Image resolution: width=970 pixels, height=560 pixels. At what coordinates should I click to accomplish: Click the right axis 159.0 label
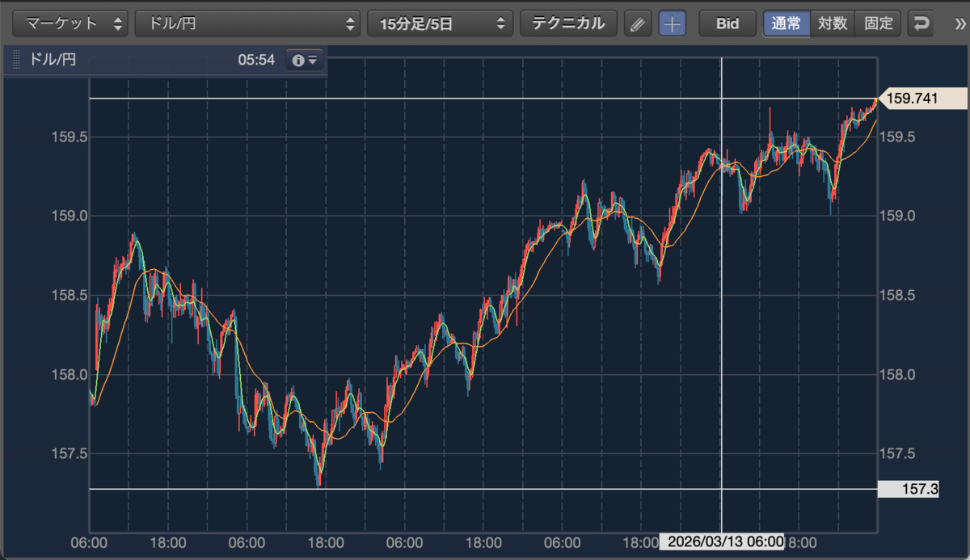(898, 216)
